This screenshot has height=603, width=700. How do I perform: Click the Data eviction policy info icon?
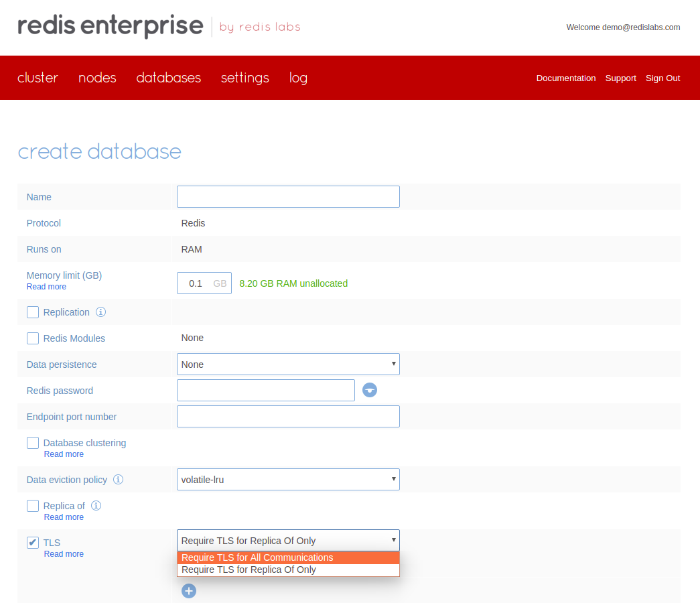click(x=119, y=480)
